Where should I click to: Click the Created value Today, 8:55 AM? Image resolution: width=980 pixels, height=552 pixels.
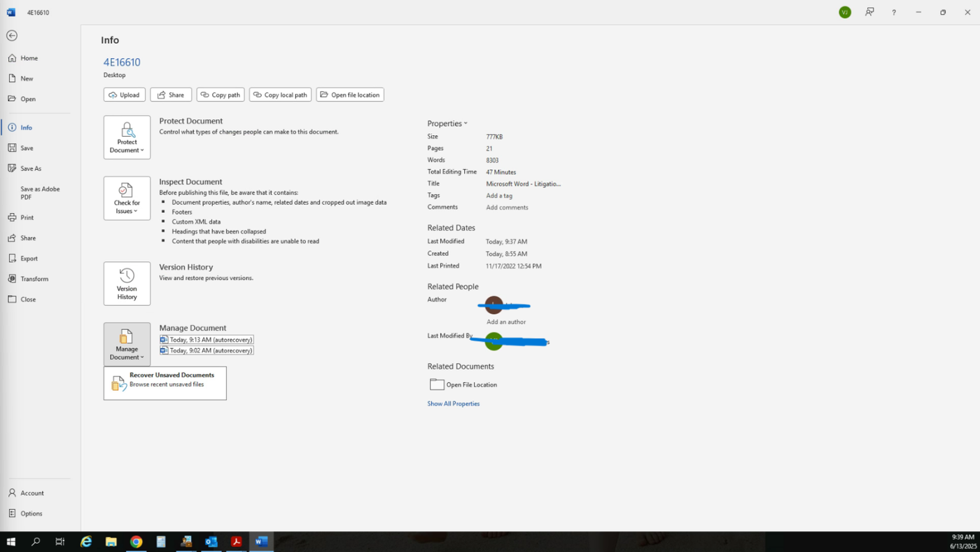coord(507,254)
